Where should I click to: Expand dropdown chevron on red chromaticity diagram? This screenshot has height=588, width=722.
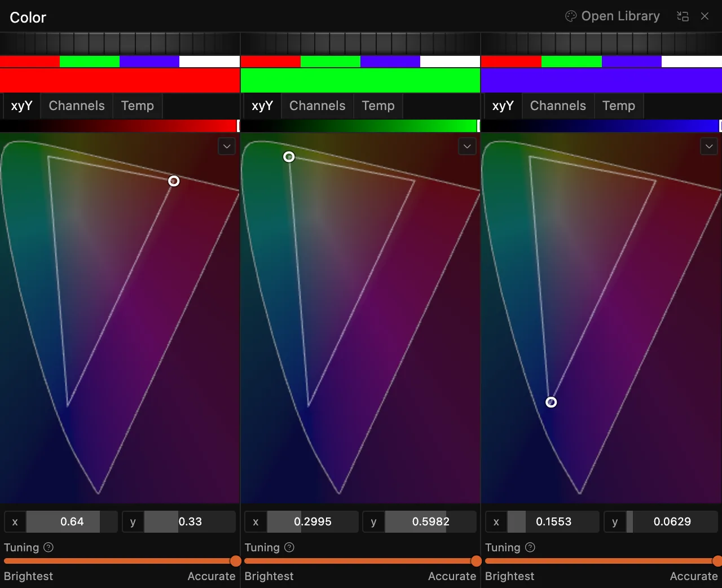(227, 147)
